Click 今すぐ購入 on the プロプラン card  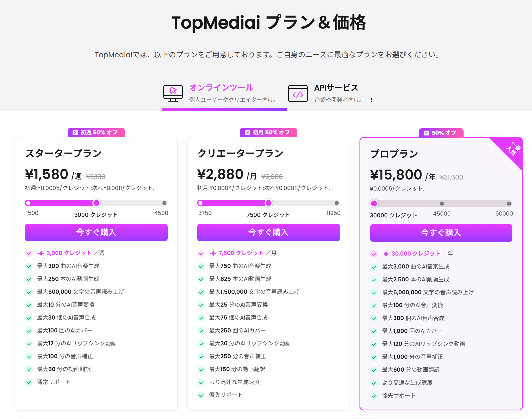(441, 233)
